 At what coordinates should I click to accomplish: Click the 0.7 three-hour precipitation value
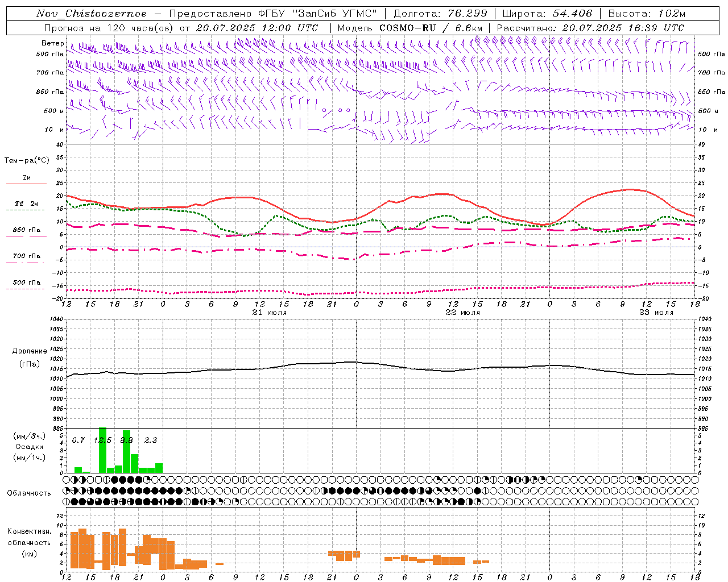78,440
